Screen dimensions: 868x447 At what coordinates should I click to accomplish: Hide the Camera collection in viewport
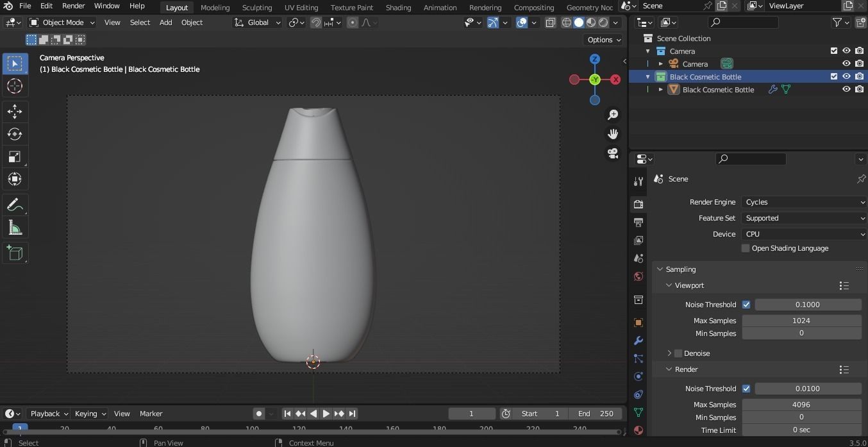click(x=846, y=51)
